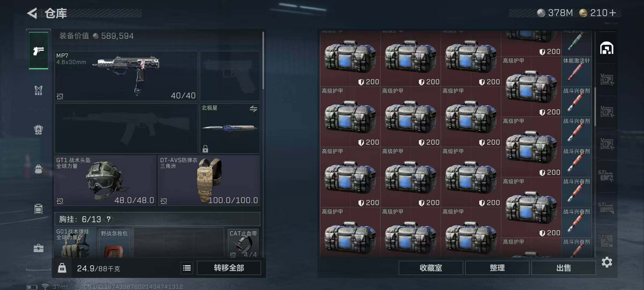Open the backpack category icon in sidebar
The image size is (644, 290).
[38, 130]
